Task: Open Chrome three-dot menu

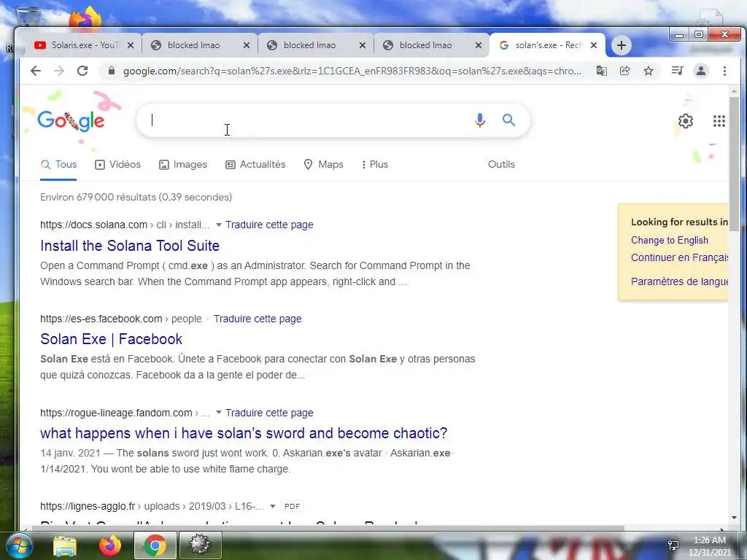Action: (724, 71)
